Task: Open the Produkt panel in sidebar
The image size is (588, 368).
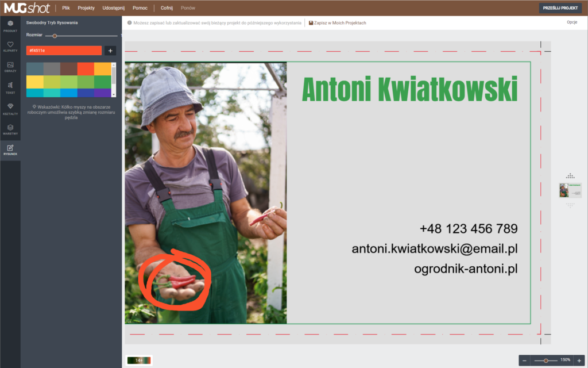Action: (10, 26)
